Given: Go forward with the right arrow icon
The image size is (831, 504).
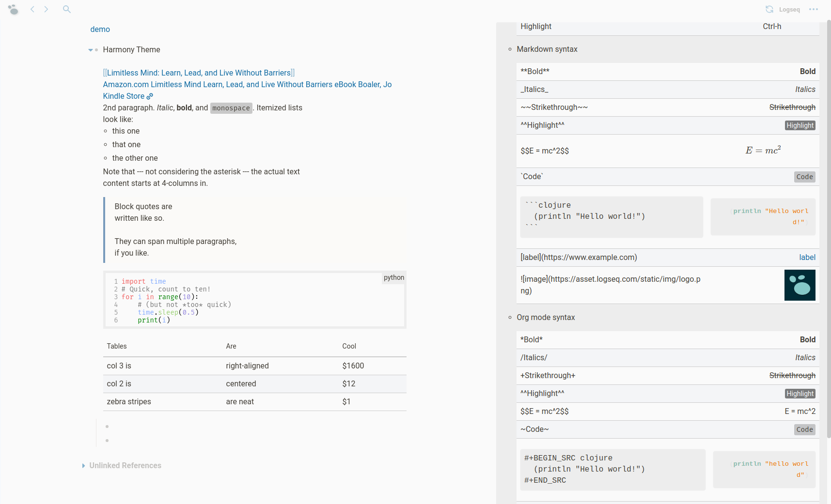Looking at the screenshot, I should (46, 9).
